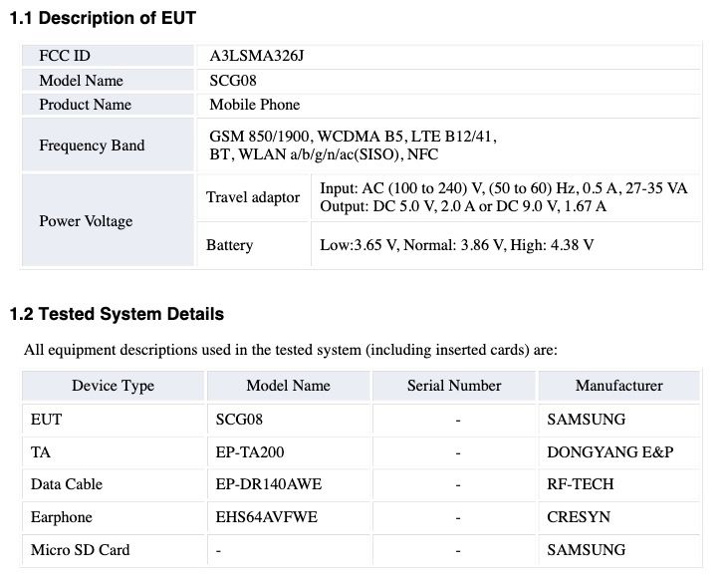Select the "DONGYANG E&P" manufacturer cell
This screenshot has height=582, width=728.
(x=609, y=451)
